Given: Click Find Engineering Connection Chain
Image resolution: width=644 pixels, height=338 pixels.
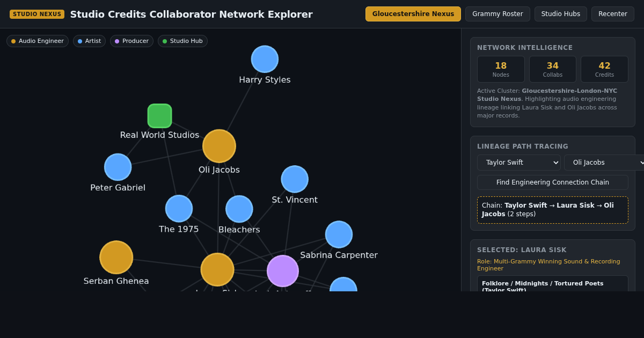Looking at the screenshot, I should tap(553, 182).
